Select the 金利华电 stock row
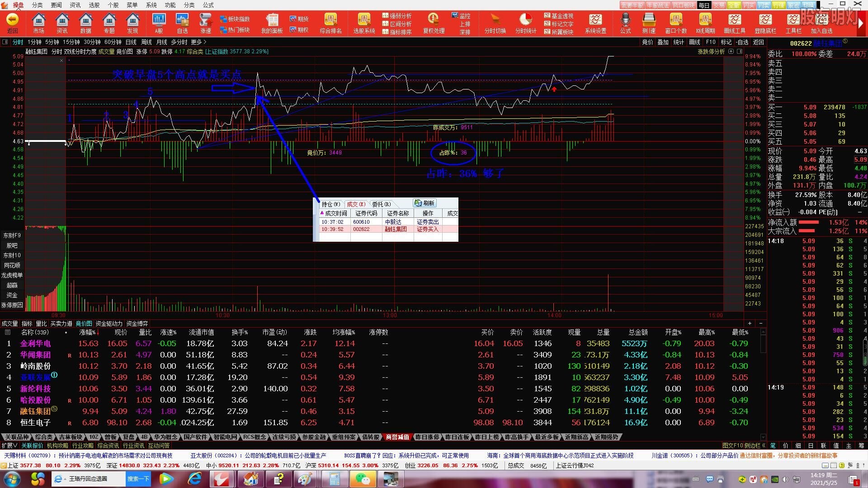This screenshot has width=868, height=488. click(x=382, y=343)
